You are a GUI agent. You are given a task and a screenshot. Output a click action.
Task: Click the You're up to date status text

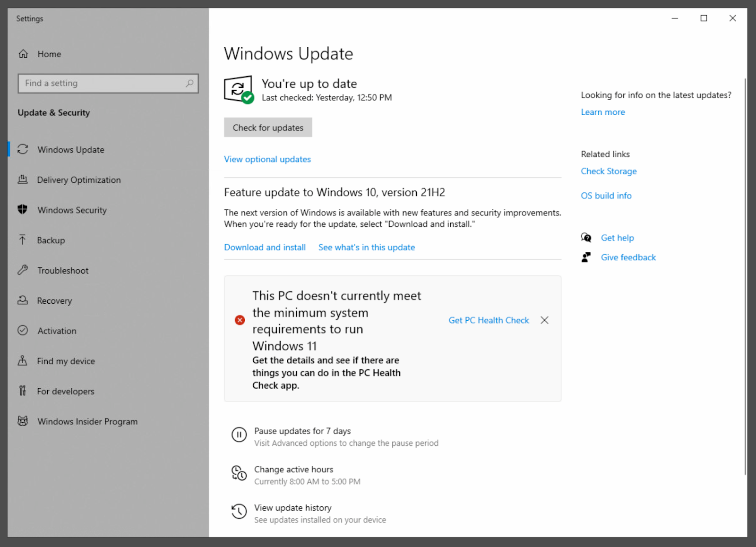[309, 84]
